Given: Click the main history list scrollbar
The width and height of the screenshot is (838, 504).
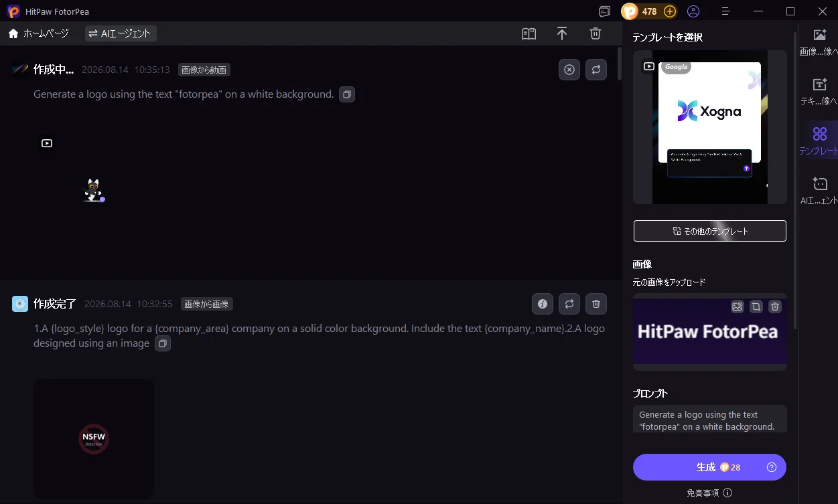Looking at the screenshot, I should tap(620, 64).
